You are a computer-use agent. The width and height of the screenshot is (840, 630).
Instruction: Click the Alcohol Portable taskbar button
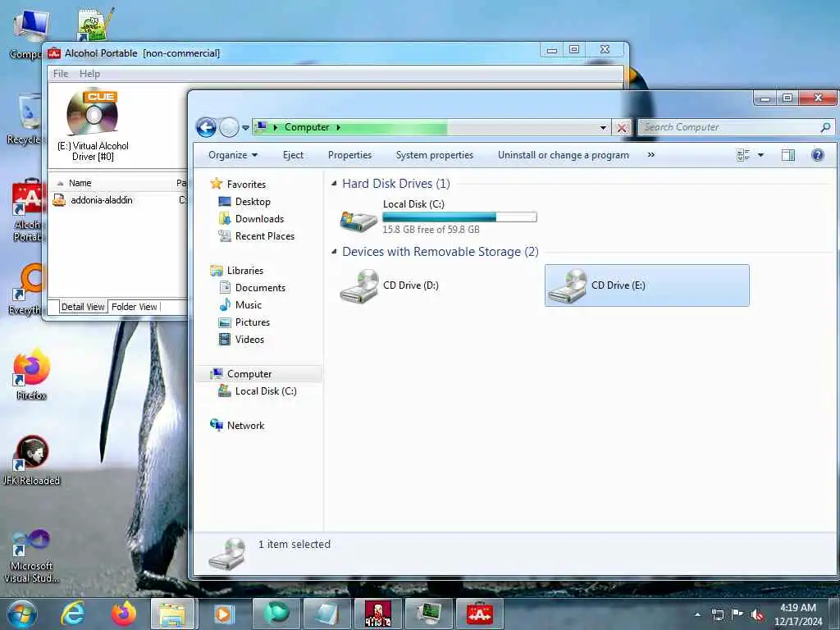tap(479, 614)
